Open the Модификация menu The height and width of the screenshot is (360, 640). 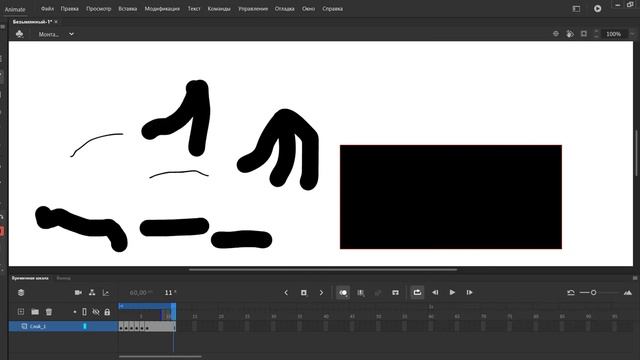[162, 9]
